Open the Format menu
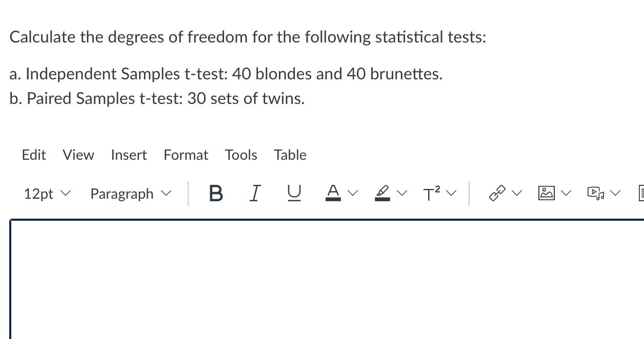This screenshot has width=644, height=339. tap(186, 155)
